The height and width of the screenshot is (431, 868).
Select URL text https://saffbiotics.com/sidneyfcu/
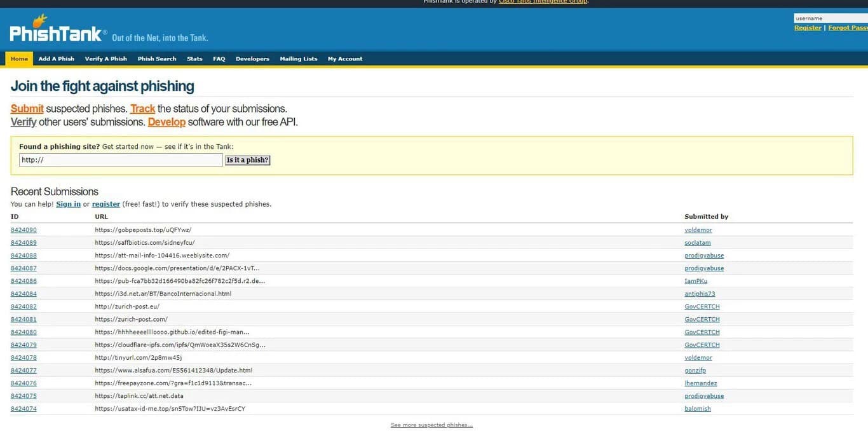pos(145,243)
